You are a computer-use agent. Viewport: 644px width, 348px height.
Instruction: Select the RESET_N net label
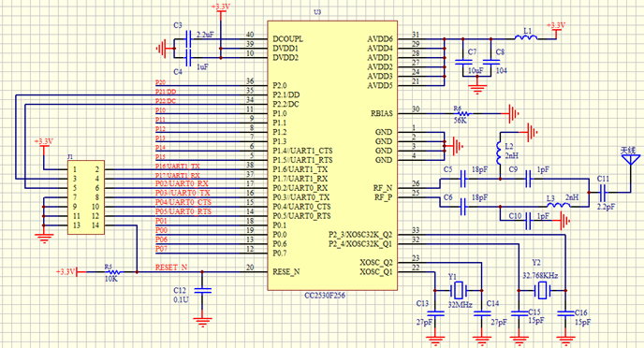coord(171,268)
